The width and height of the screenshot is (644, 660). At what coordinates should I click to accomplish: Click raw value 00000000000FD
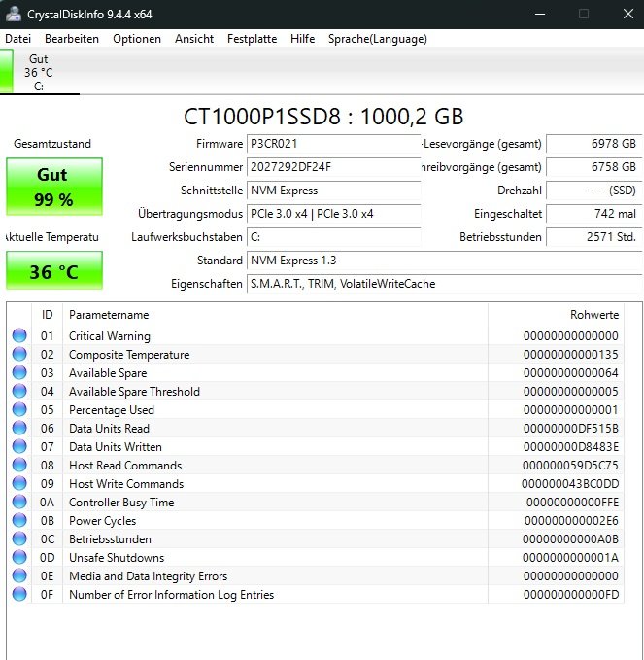tap(571, 594)
